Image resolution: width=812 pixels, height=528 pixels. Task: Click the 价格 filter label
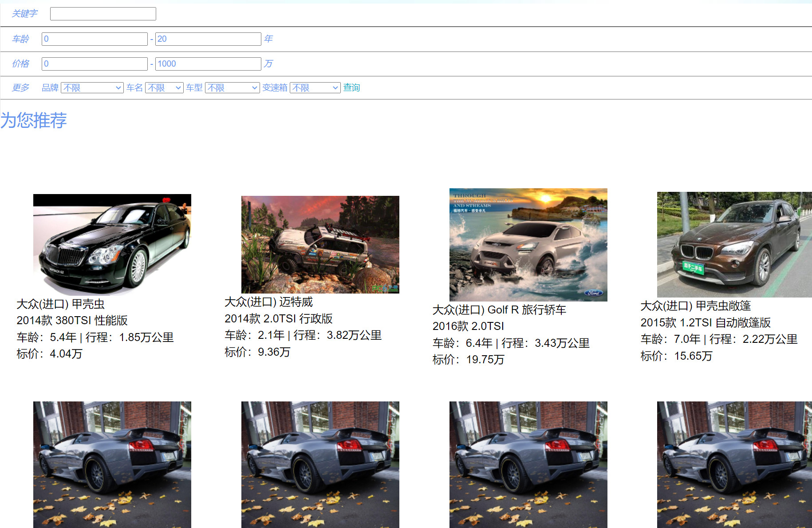(x=20, y=64)
